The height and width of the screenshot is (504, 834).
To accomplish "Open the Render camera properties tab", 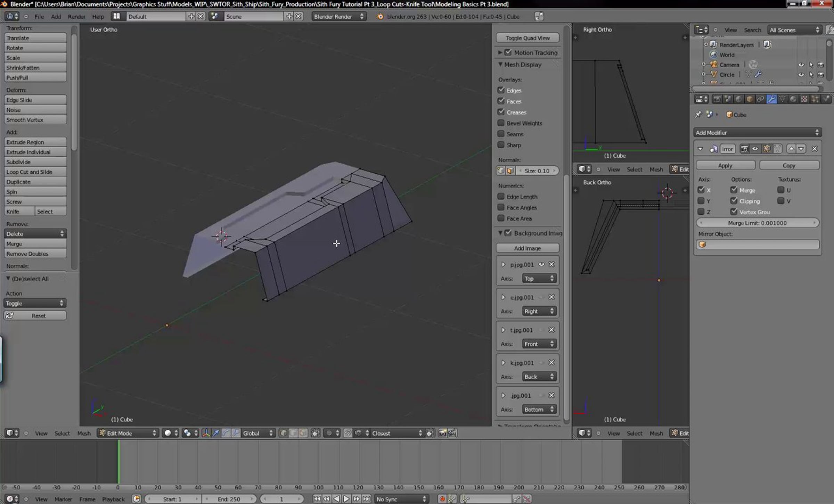I will coord(717,99).
